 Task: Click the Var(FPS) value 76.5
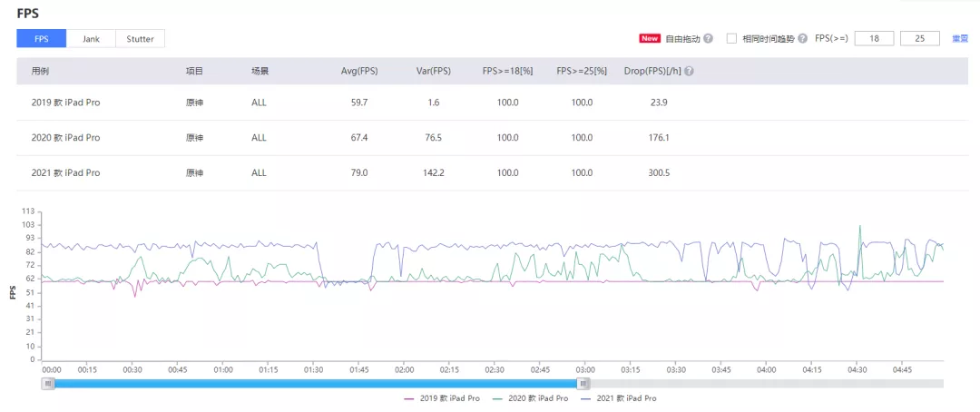tap(433, 138)
